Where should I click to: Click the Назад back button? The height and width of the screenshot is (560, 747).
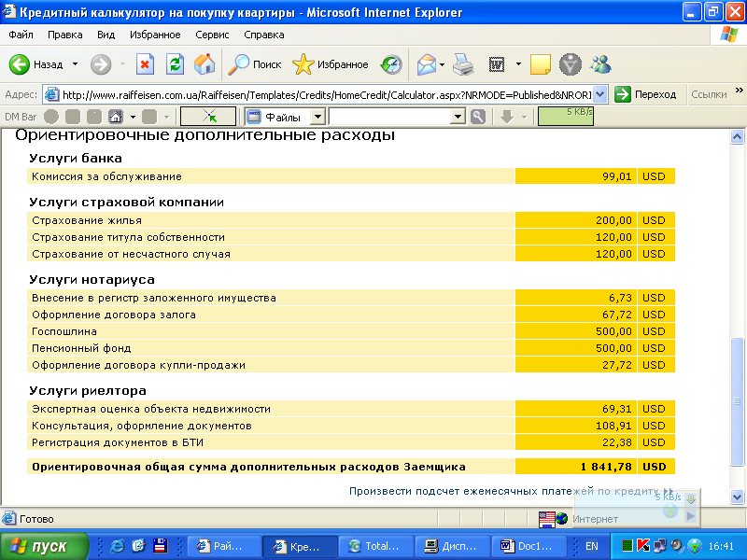tap(37, 64)
